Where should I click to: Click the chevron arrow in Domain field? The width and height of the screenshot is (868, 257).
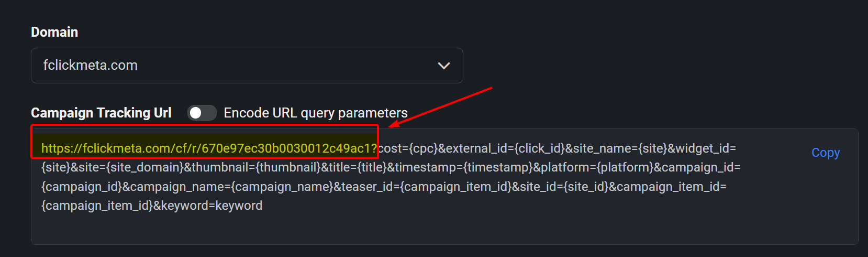tap(444, 66)
